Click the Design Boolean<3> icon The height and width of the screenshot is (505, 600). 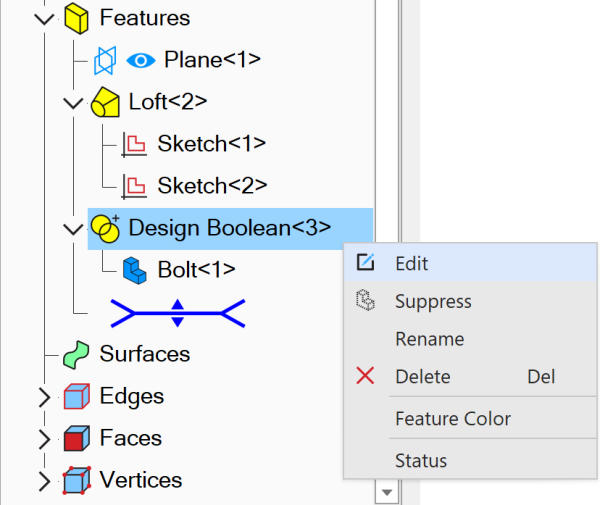(105, 228)
